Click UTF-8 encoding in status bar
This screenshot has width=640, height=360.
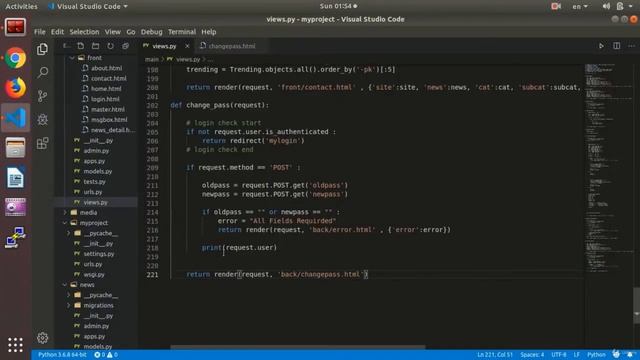tap(559, 355)
